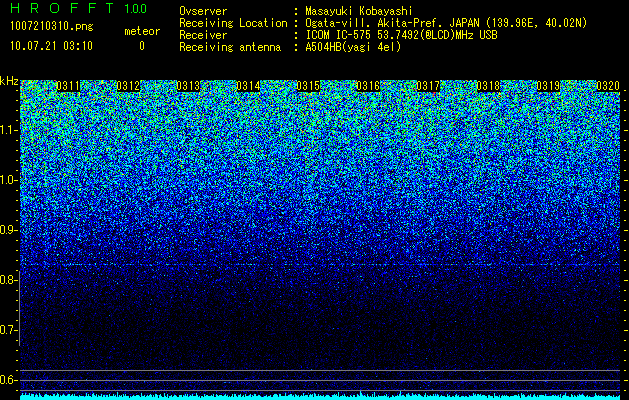629x400 pixels.
Task: Click the 0315 time marker
Action: point(308,86)
